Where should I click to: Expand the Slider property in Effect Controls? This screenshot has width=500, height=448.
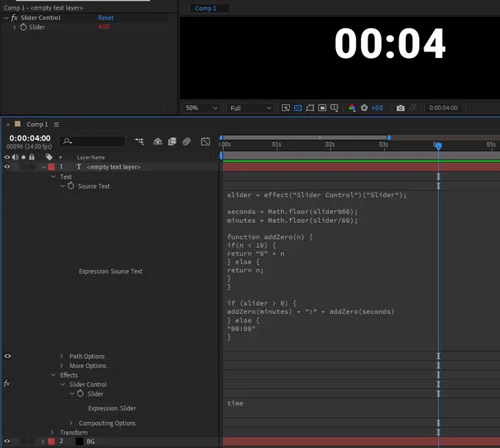click(15, 27)
